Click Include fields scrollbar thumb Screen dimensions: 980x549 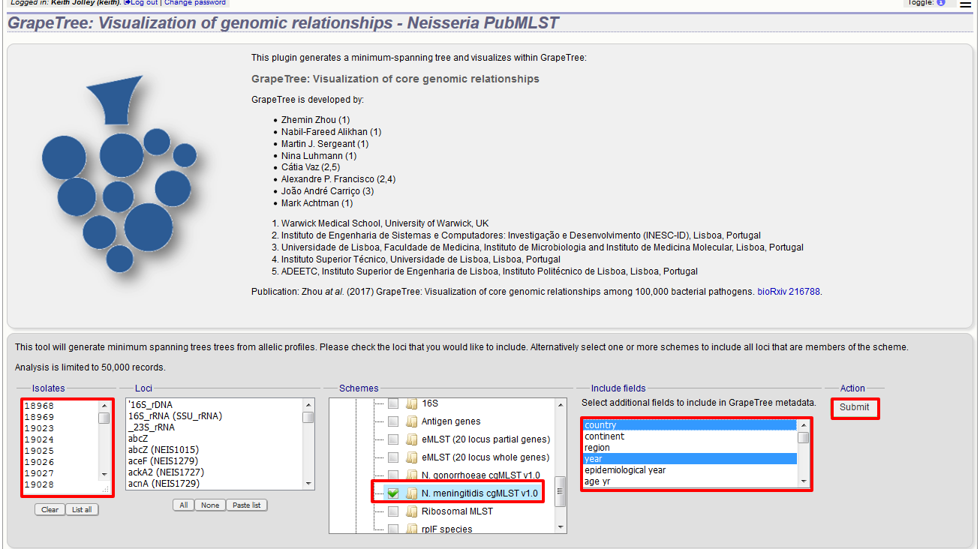click(804, 437)
